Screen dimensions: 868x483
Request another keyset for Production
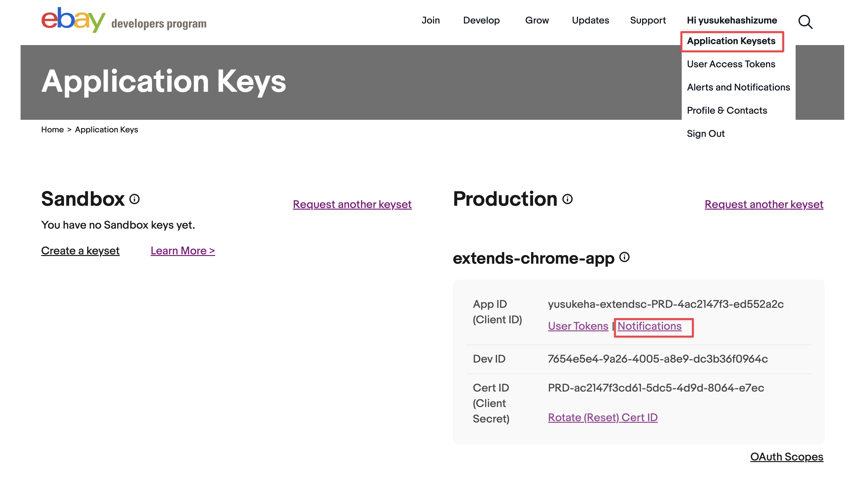point(763,204)
